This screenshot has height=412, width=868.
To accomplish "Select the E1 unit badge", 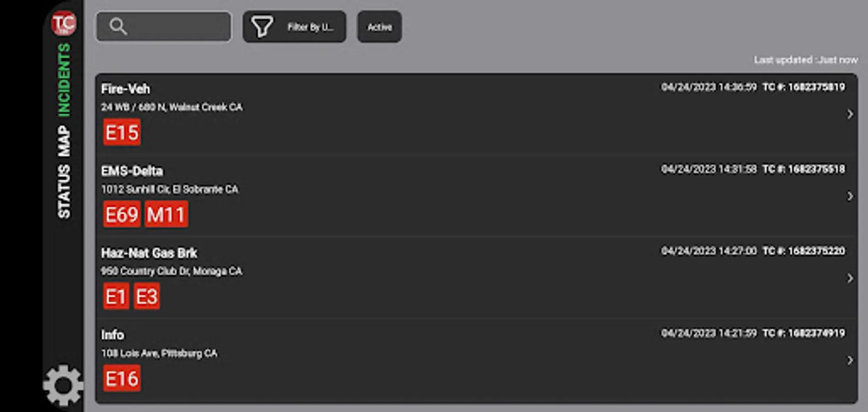I will (x=116, y=296).
